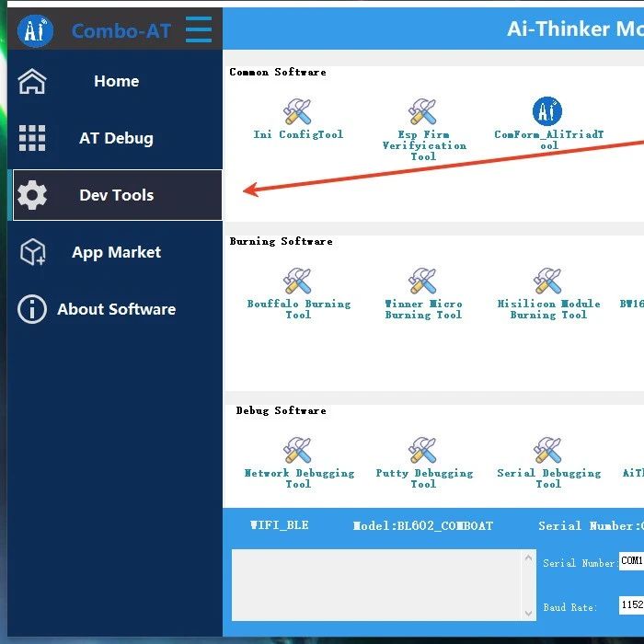Click the Debug Software heading
Viewport: 644px width, 644px height.
click(281, 410)
